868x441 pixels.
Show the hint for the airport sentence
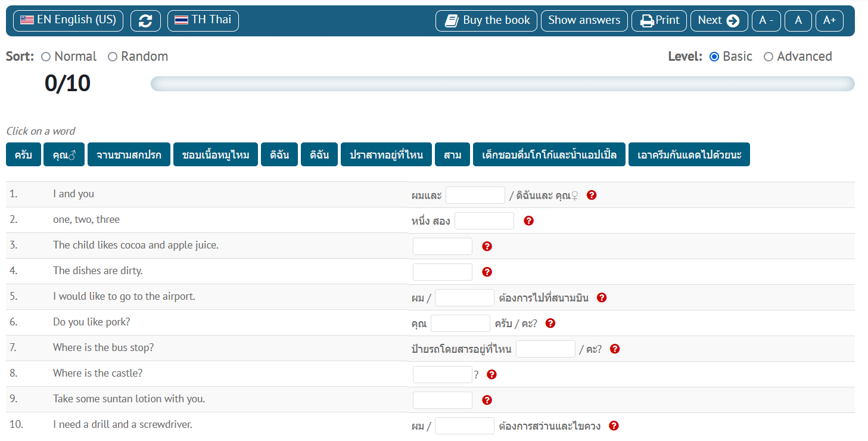tap(602, 297)
